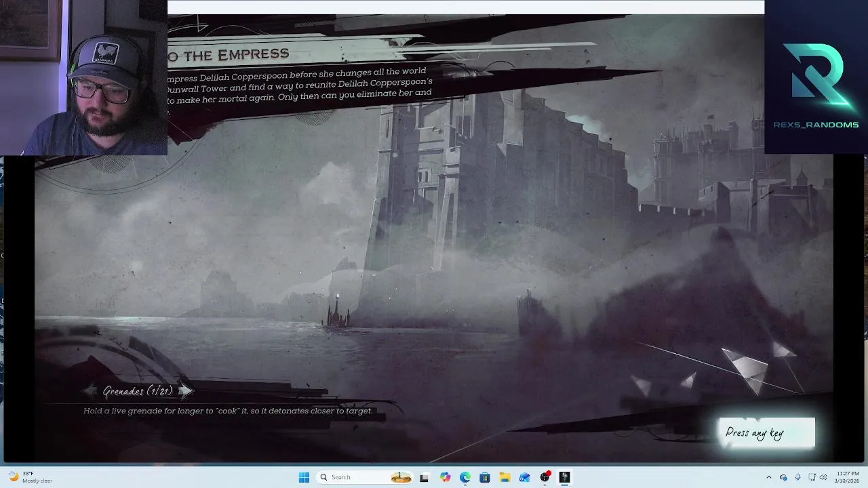Image resolution: width=868 pixels, height=488 pixels.
Task: Click the Press any key prompt
Action: [767, 433]
